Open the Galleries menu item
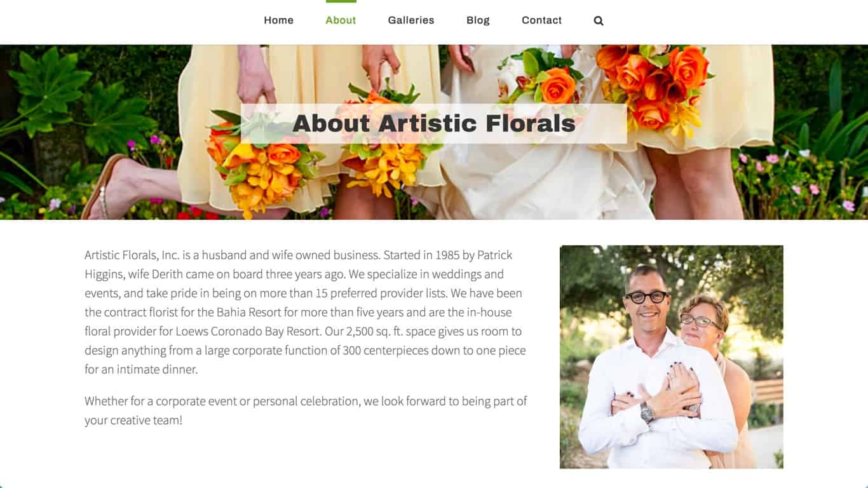Viewport: 868px width, 488px height. [x=411, y=20]
